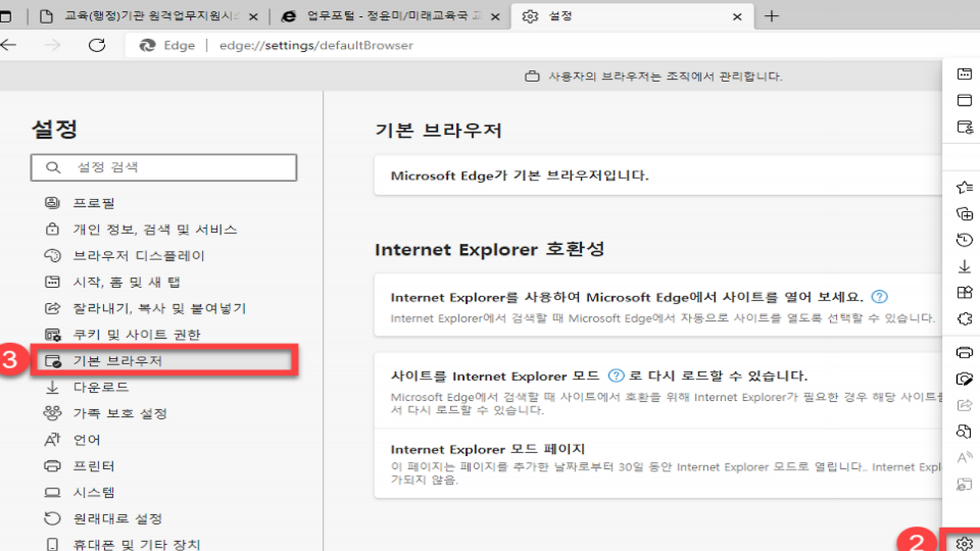Click the Internet Explorer mode reload icon

[965, 484]
